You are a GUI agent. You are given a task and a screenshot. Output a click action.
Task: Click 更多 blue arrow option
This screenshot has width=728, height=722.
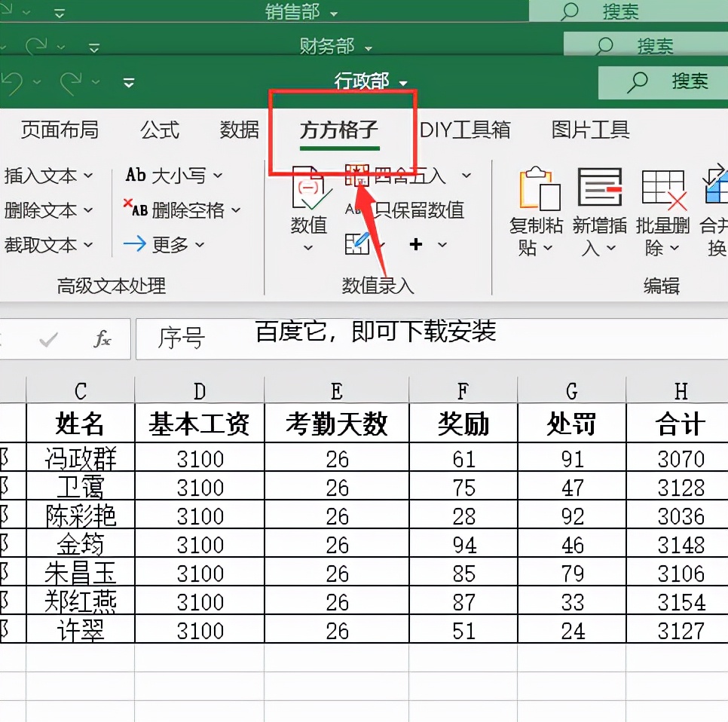coord(164,244)
